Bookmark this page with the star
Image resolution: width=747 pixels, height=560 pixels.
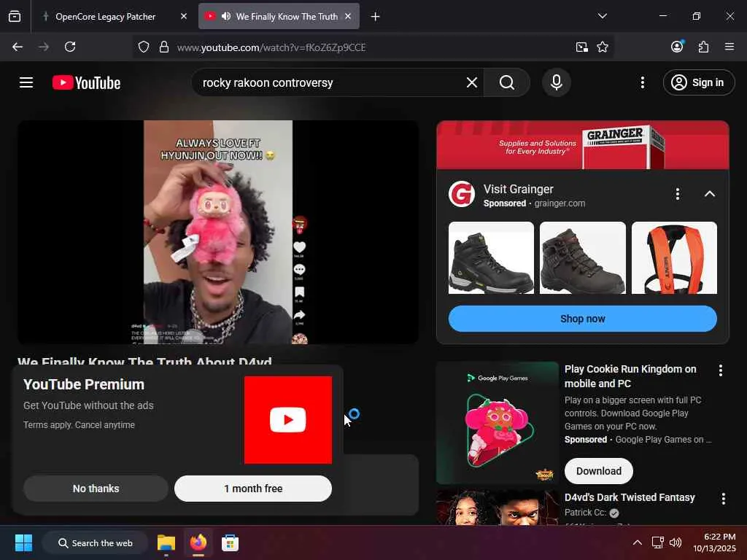[603, 47]
